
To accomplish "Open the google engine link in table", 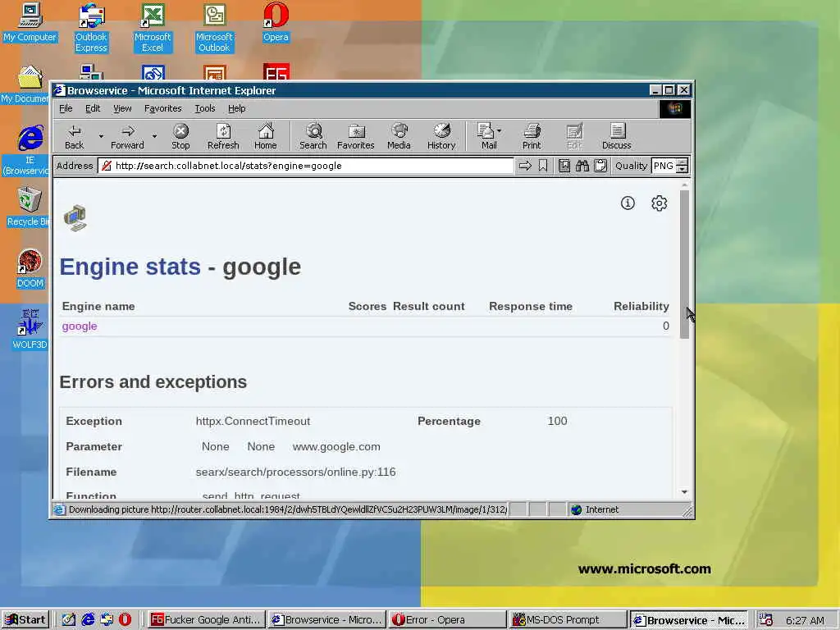I will pyautogui.click(x=80, y=326).
